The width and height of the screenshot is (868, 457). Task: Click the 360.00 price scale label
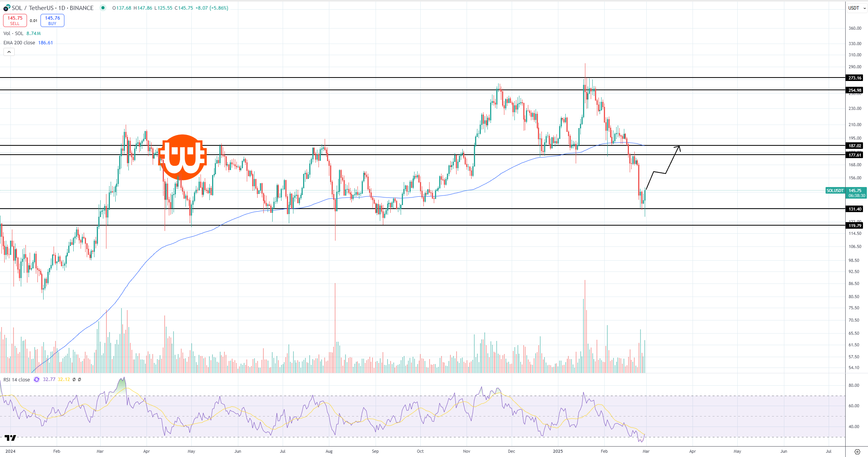(x=855, y=28)
